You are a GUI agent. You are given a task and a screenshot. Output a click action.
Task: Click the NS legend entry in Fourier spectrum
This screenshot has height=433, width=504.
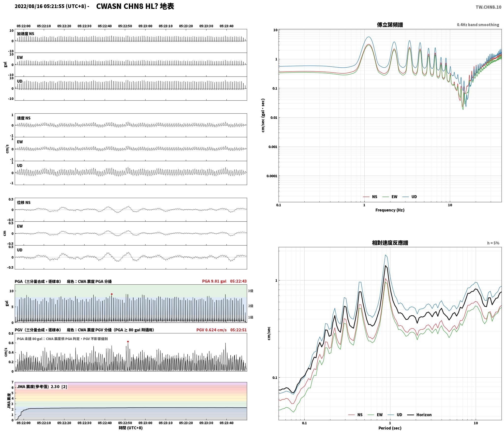pyautogui.click(x=370, y=197)
